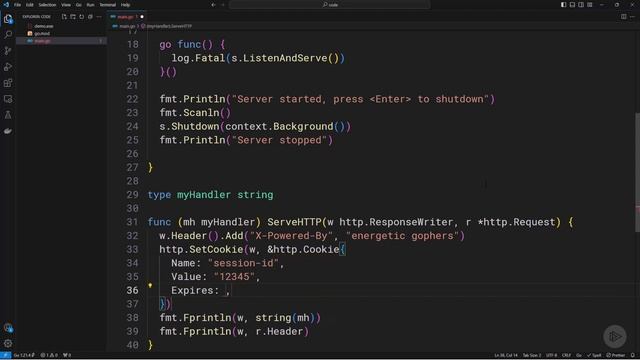Collapse all folders in Explorer
The height and width of the screenshot is (360, 640).
[90, 17]
